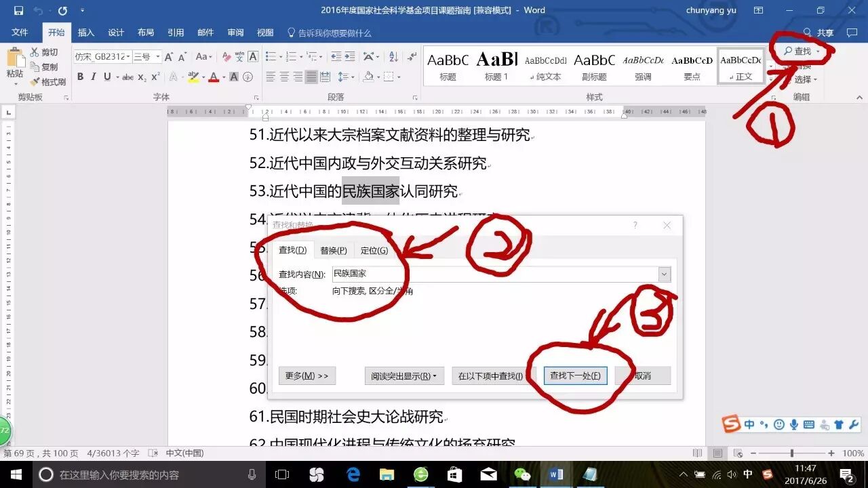The width and height of the screenshot is (868, 488).
Task: Click the Redo/Repeat icon in quick access toolbar
Action: tap(62, 10)
